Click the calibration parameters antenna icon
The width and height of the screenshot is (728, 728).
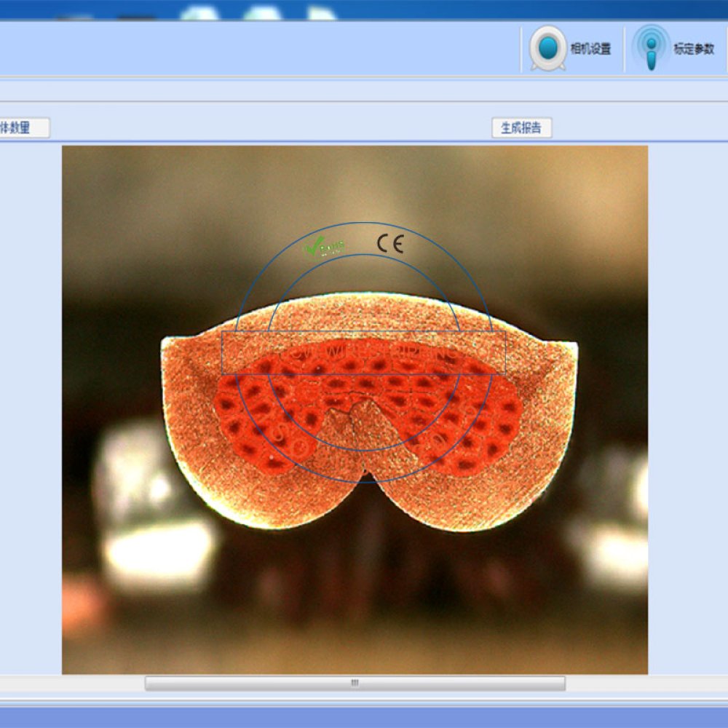[651, 49]
